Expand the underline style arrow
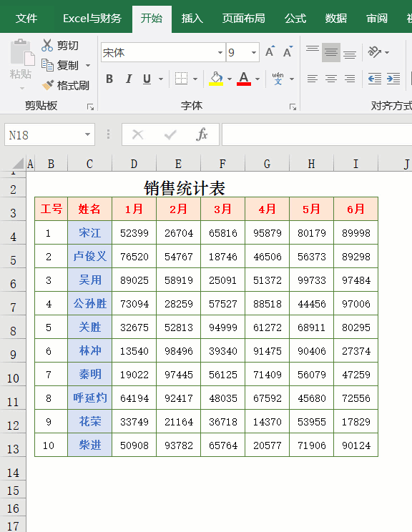 point(161,79)
